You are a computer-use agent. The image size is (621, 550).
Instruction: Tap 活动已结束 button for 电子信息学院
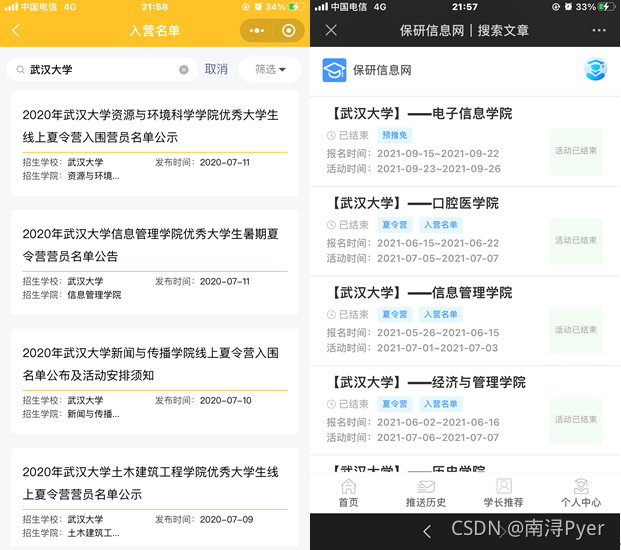pos(576,151)
